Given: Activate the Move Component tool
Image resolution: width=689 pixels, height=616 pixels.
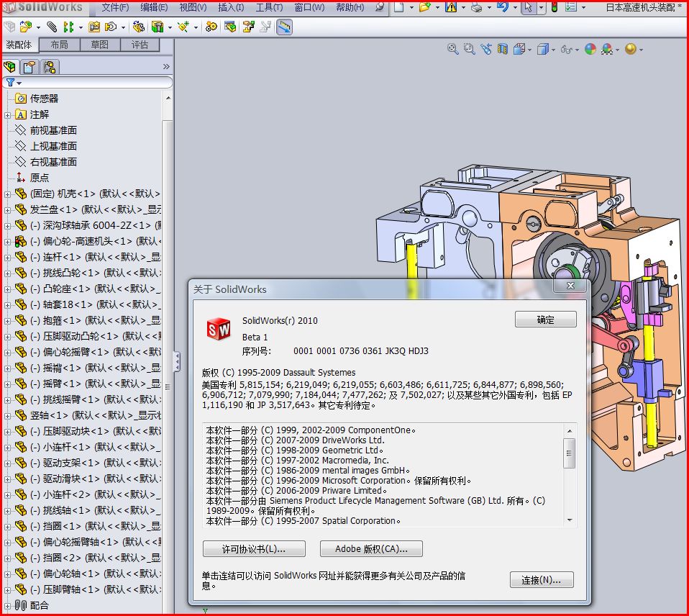Looking at the screenshot, I should pyautogui.click(x=110, y=27).
